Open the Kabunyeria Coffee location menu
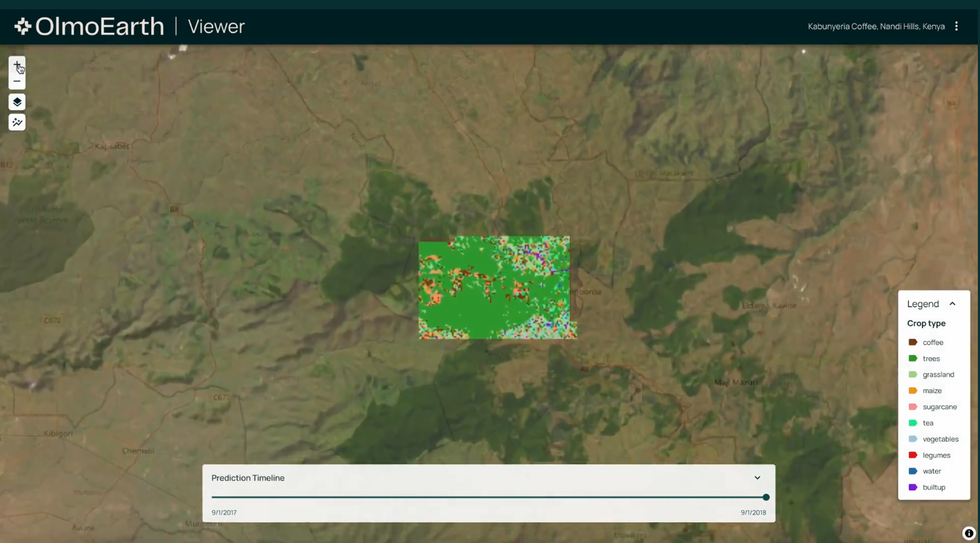980x543 pixels. (876, 26)
